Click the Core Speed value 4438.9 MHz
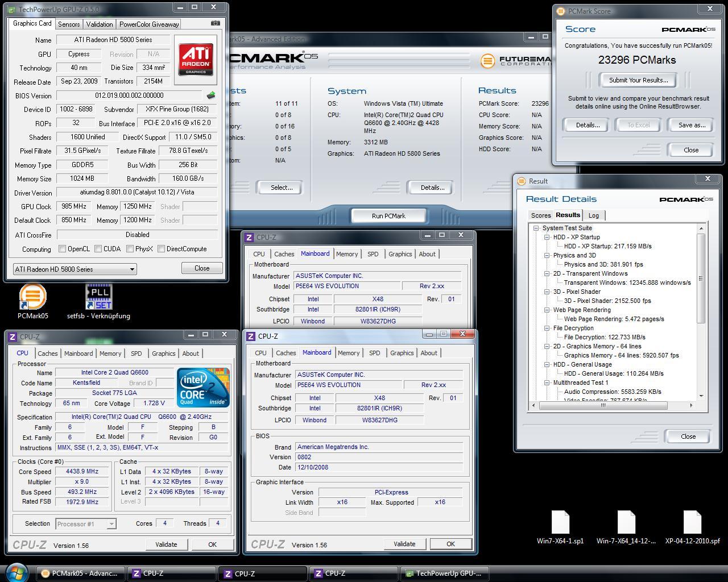This screenshot has height=582, width=728. (82, 472)
